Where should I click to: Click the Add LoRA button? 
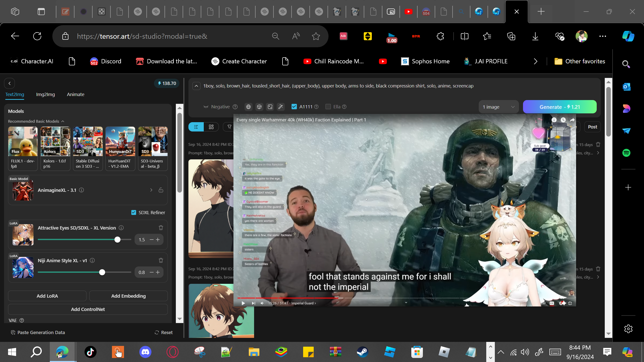point(47,296)
